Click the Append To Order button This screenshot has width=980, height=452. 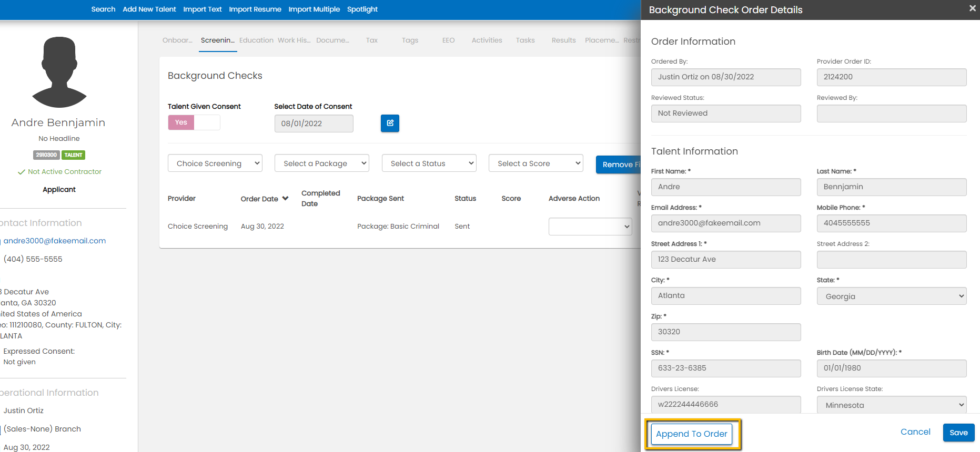(692, 434)
